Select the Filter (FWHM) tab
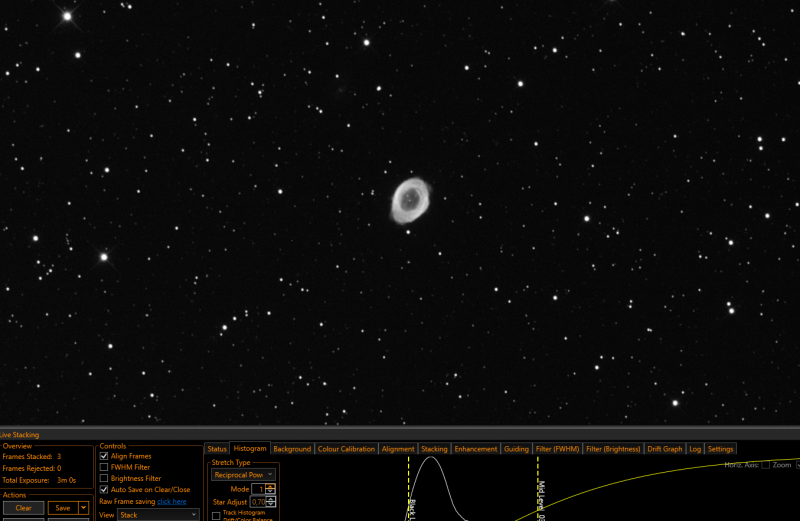Image resolution: width=800 pixels, height=521 pixels. (x=557, y=449)
